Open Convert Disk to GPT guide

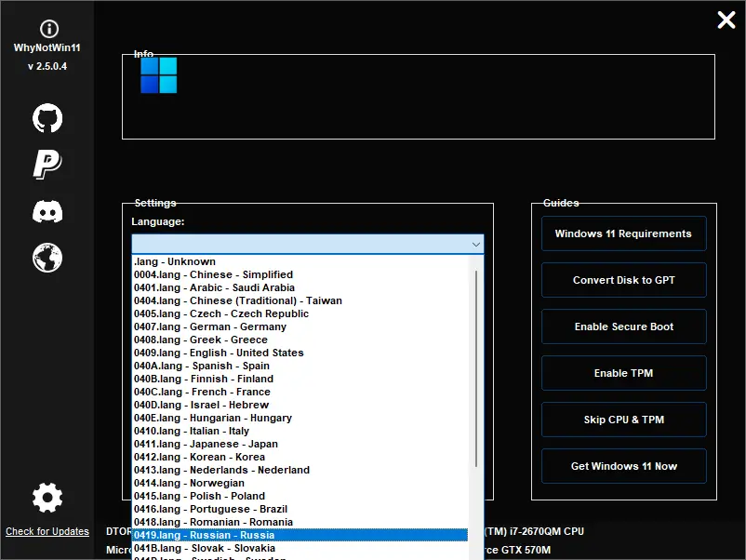click(624, 280)
